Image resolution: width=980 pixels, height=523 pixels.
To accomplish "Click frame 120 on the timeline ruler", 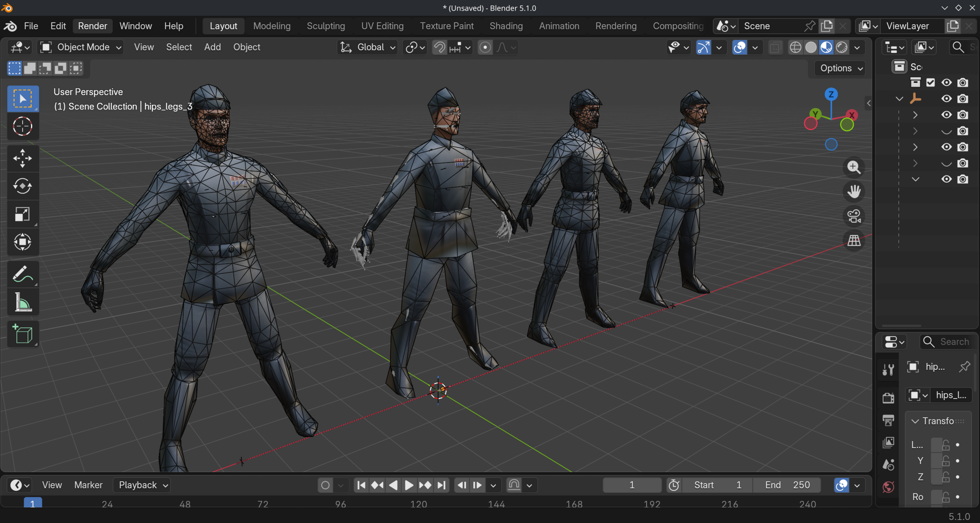I will 419,504.
